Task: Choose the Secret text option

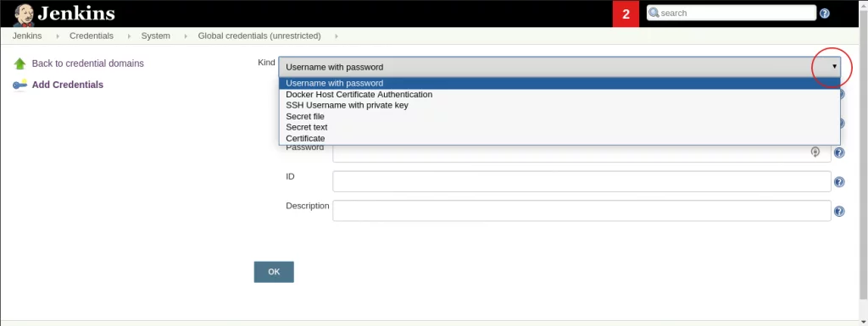Action: (x=559, y=127)
